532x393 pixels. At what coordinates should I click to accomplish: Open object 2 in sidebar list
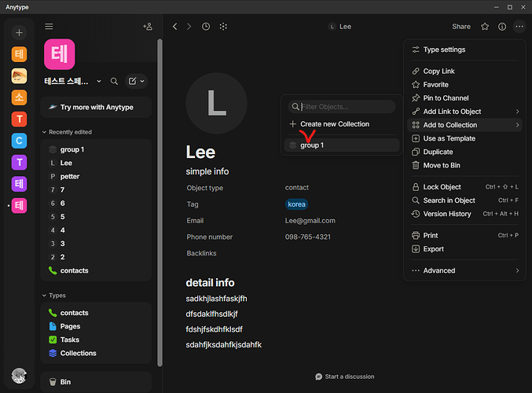click(96, 257)
